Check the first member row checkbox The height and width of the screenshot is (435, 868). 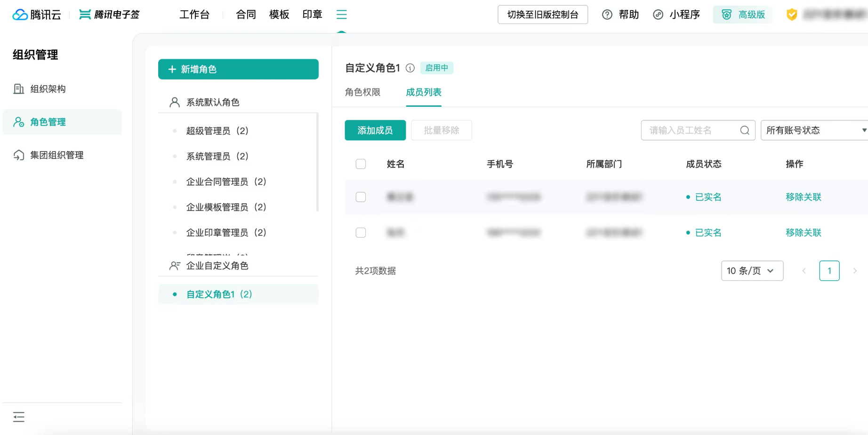[x=361, y=197]
